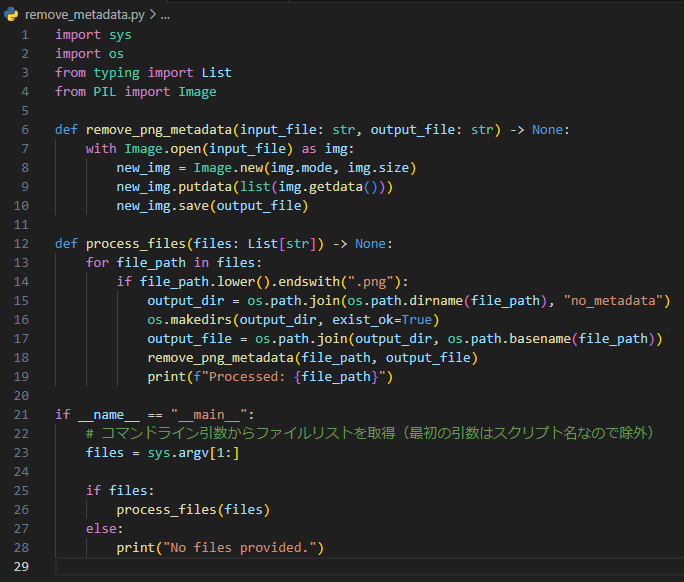Click the 'else:' keyword on line 27
This screenshot has width=684, height=582.
coord(105,529)
